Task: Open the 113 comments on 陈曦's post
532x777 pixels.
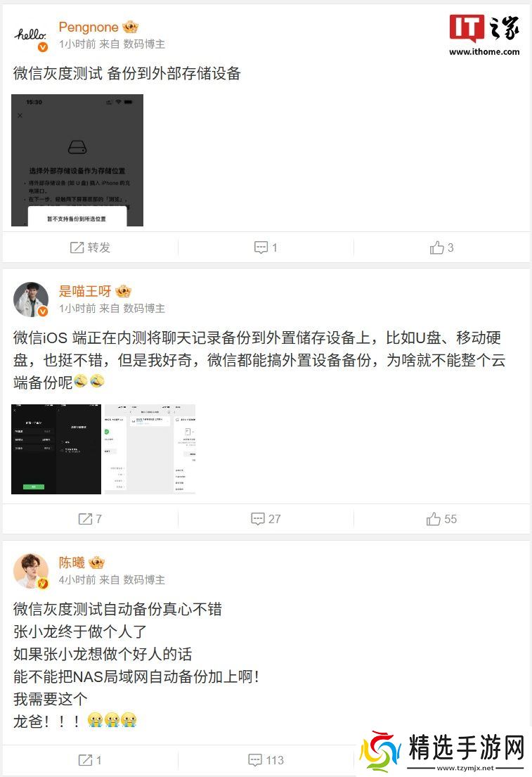Action: coord(266,759)
